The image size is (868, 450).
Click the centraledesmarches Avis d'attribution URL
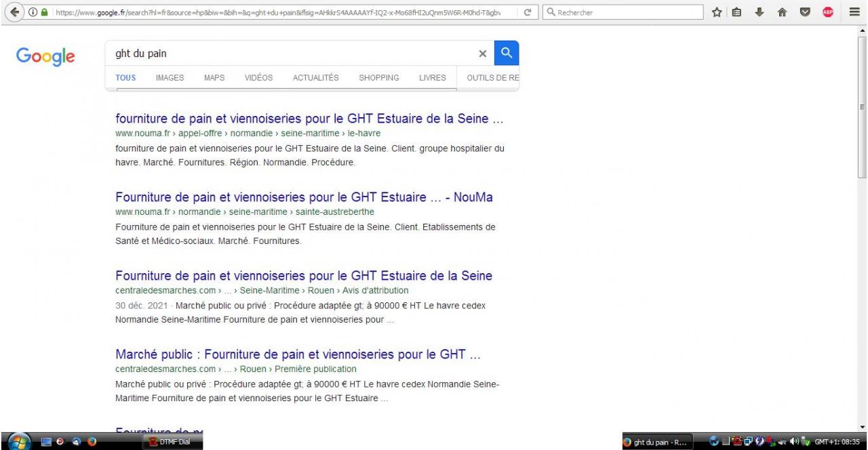[x=262, y=291]
